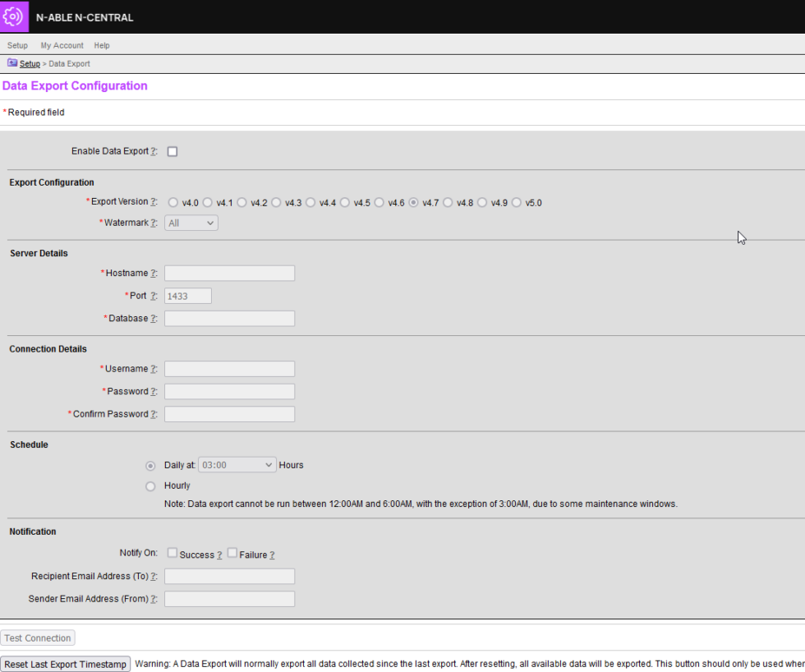Click the Setup breadcrumb folder icon
This screenshot has width=805, height=672.
(x=12, y=63)
